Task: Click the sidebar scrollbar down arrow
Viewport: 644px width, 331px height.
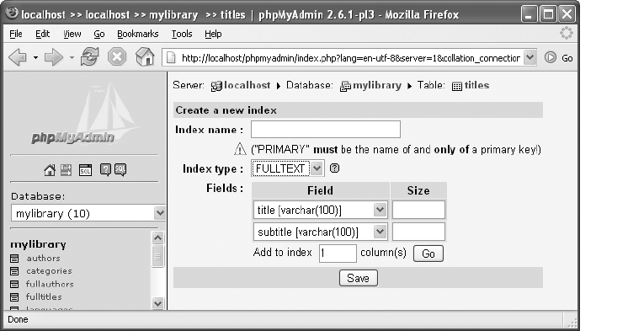Action: click(x=157, y=303)
